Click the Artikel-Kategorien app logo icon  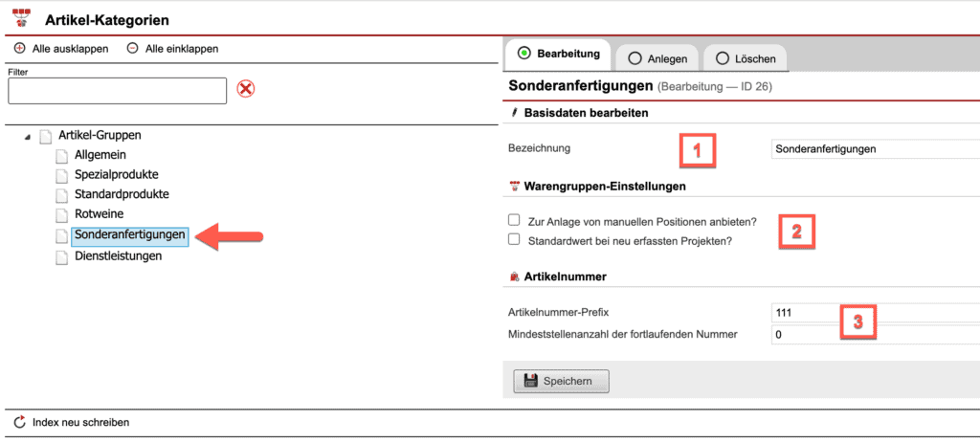coord(23,19)
